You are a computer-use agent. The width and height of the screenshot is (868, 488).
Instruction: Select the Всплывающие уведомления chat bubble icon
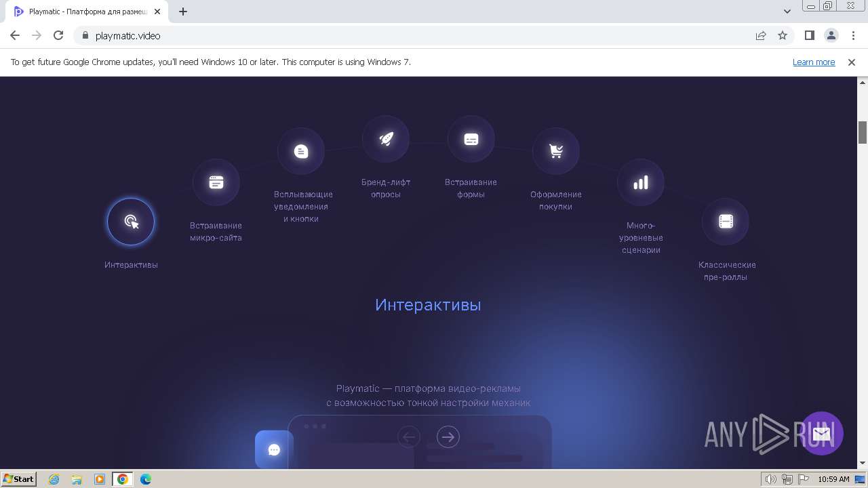[301, 151]
